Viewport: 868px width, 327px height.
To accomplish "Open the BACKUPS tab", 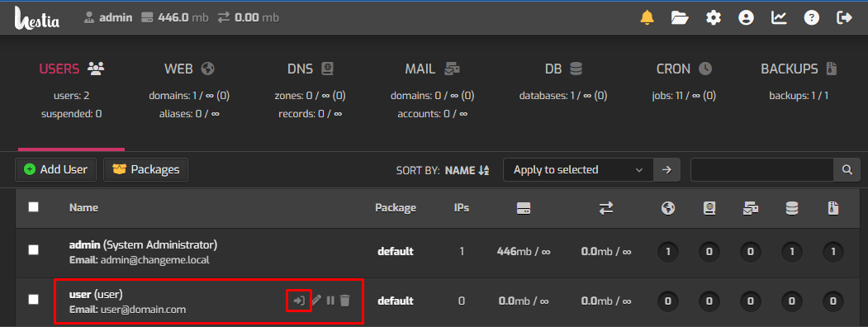I will click(x=799, y=69).
